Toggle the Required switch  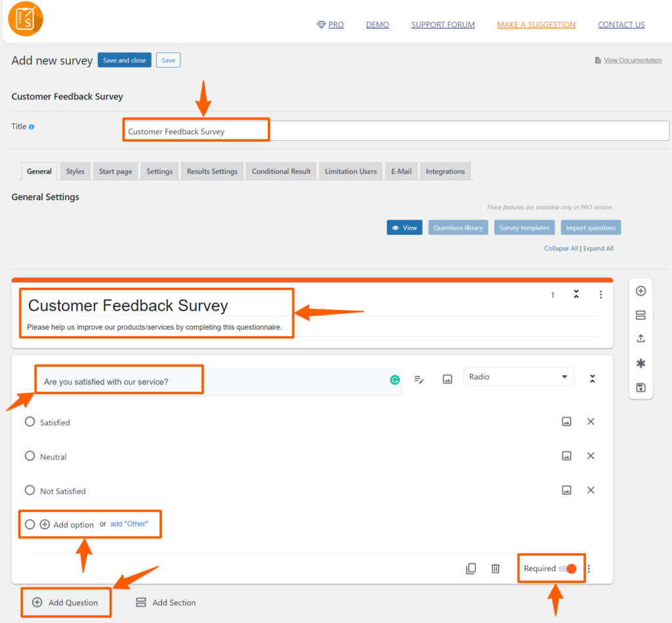[x=568, y=569]
